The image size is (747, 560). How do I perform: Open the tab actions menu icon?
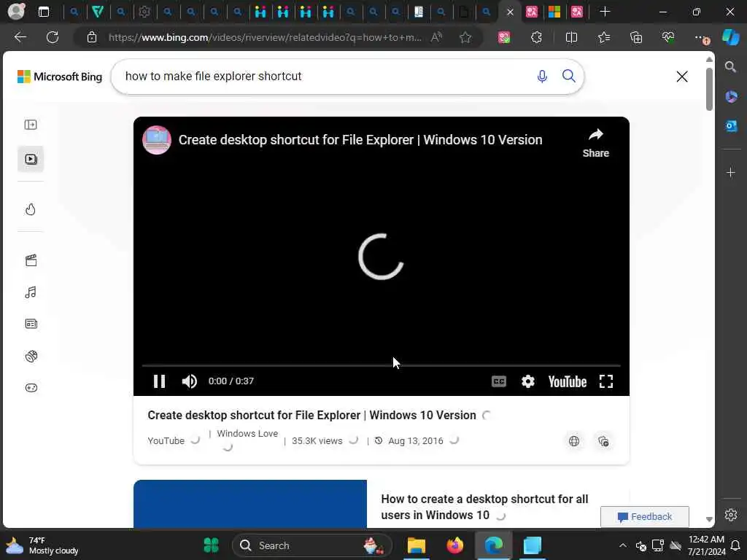[43, 12]
